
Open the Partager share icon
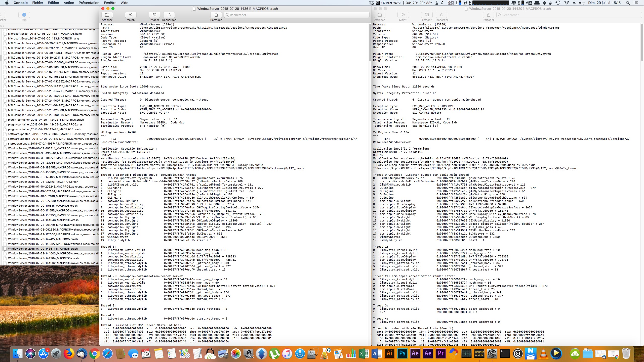click(x=216, y=15)
